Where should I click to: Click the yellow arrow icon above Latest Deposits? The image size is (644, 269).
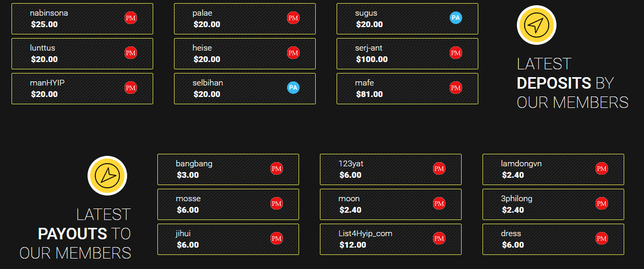click(536, 25)
